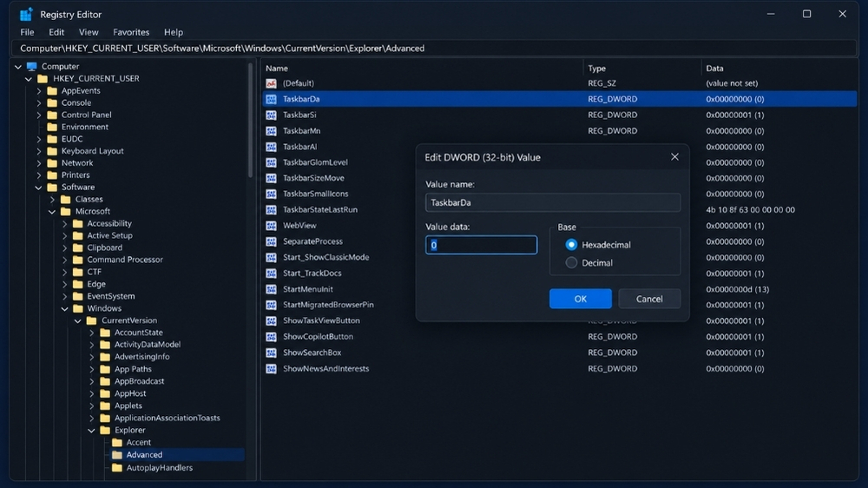Collapse the HKEY_CURRENT_USER node
The width and height of the screenshot is (868, 488).
coord(29,79)
